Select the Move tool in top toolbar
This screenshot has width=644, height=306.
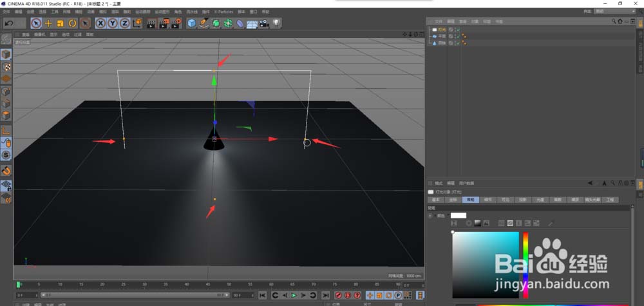click(x=49, y=23)
